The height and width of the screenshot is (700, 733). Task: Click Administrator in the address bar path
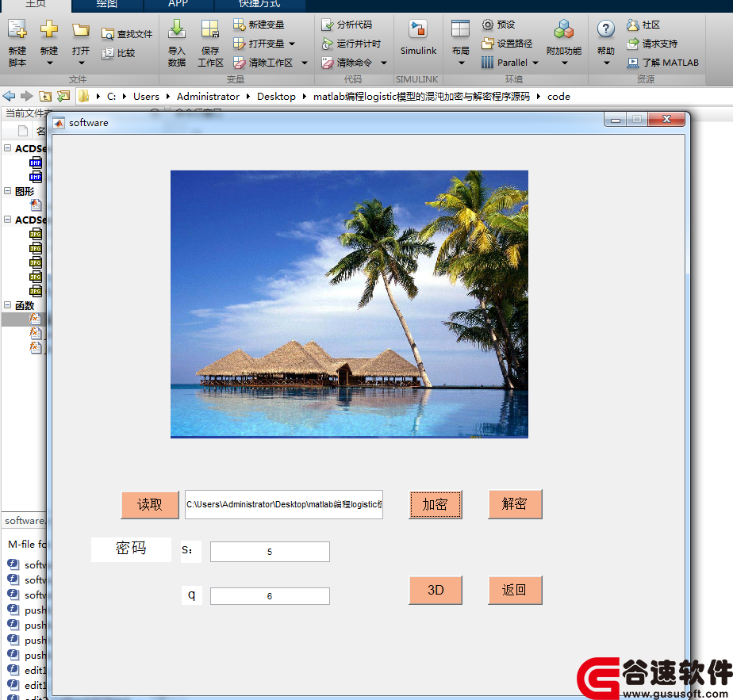point(208,96)
